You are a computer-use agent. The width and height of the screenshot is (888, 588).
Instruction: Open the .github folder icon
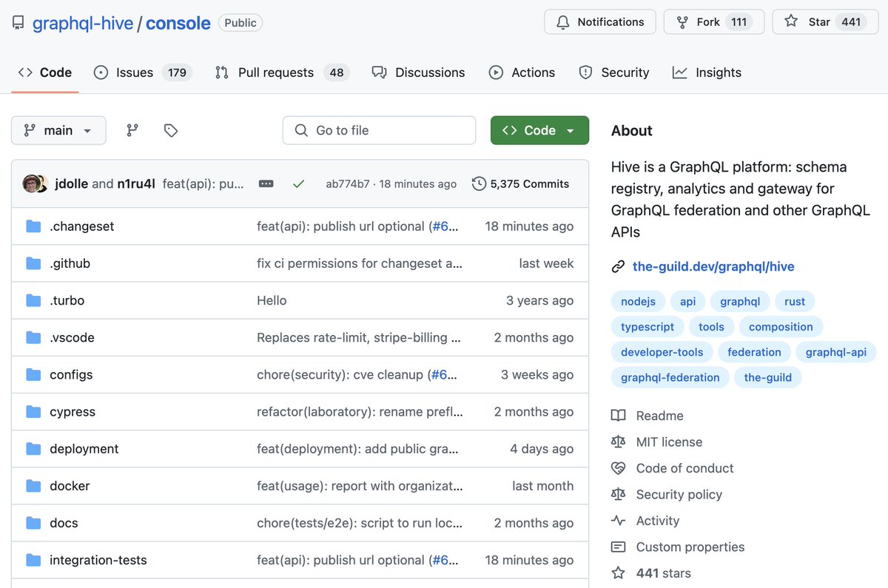[x=33, y=263]
